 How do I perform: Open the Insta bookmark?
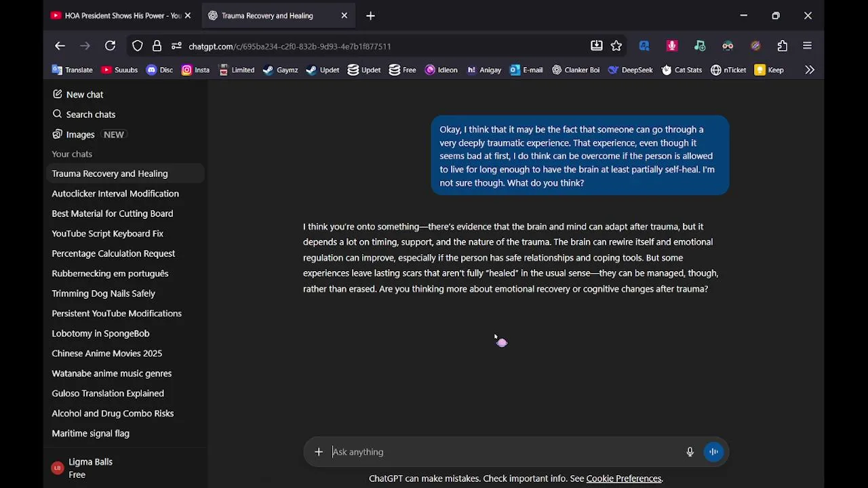(196, 70)
